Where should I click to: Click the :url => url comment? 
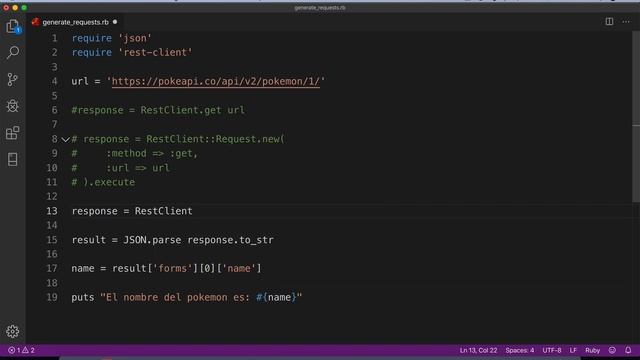click(138, 168)
